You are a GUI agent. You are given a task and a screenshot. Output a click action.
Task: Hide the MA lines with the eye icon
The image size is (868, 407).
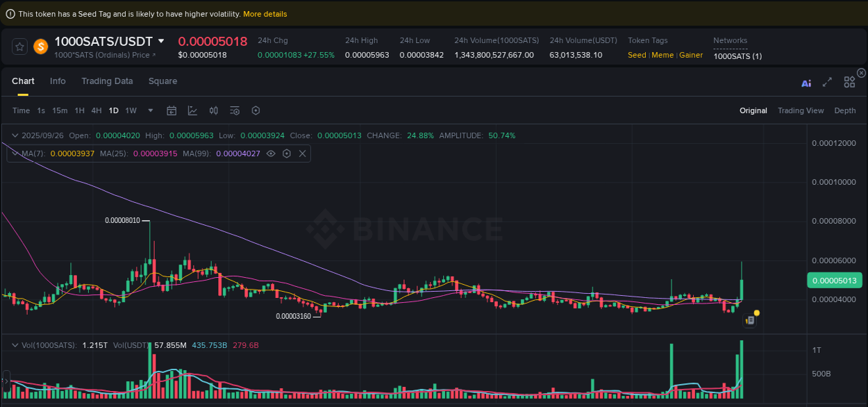click(x=271, y=153)
